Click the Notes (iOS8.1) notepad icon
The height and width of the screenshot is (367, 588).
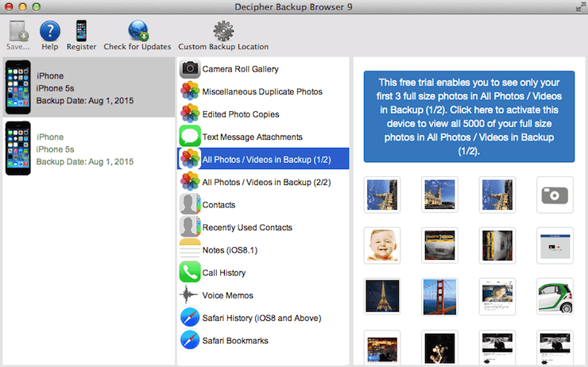190,249
